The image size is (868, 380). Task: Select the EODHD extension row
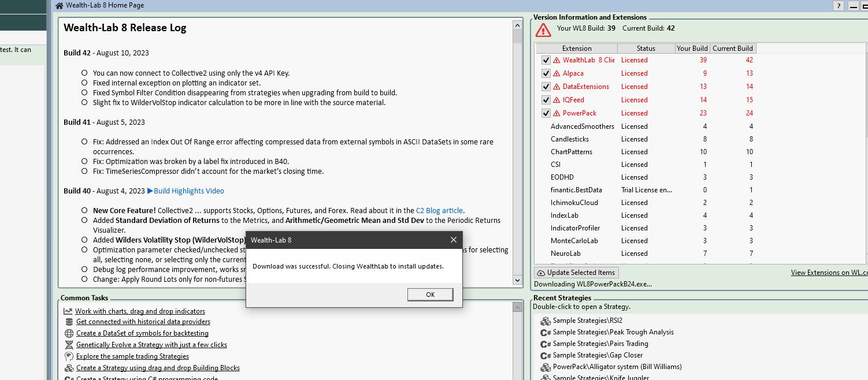click(645, 177)
